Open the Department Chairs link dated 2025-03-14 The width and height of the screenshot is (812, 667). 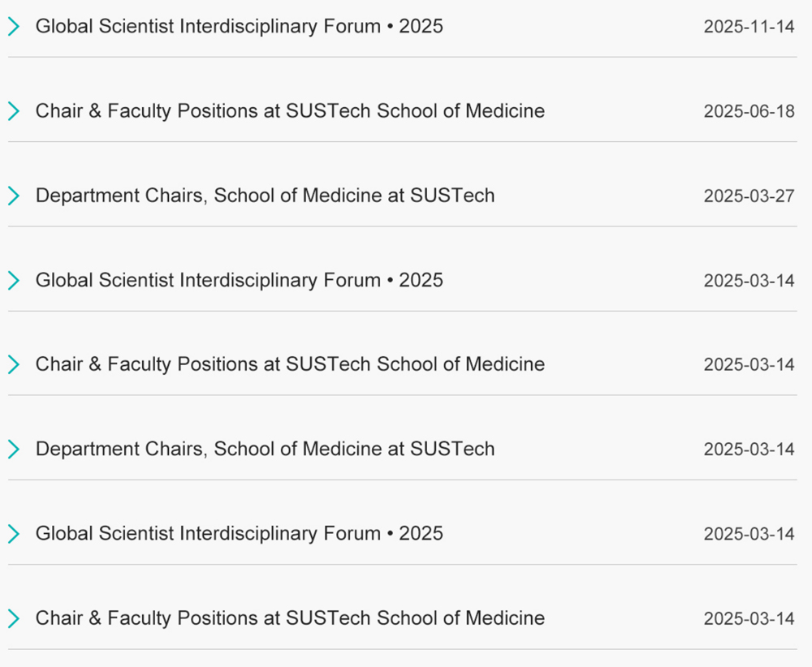pos(265,449)
